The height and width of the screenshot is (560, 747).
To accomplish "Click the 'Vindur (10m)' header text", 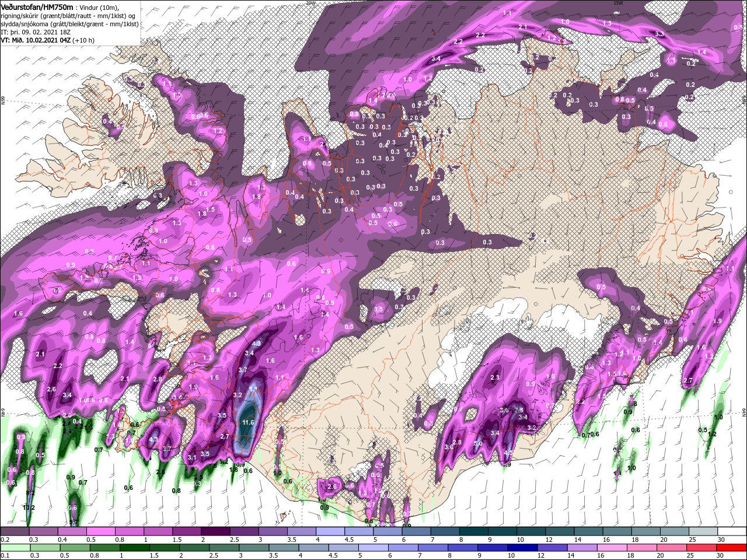I will tap(100, 7).
